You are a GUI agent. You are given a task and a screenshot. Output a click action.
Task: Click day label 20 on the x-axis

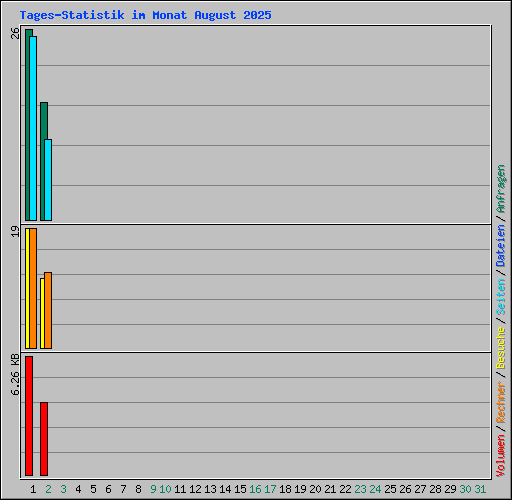pyautogui.click(x=315, y=489)
